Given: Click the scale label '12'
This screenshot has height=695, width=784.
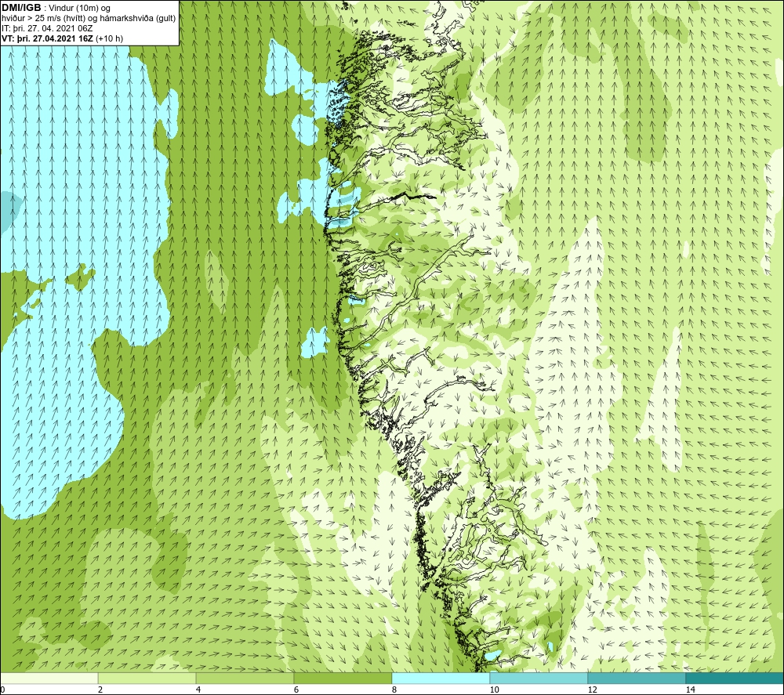Looking at the screenshot, I should (592, 690).
